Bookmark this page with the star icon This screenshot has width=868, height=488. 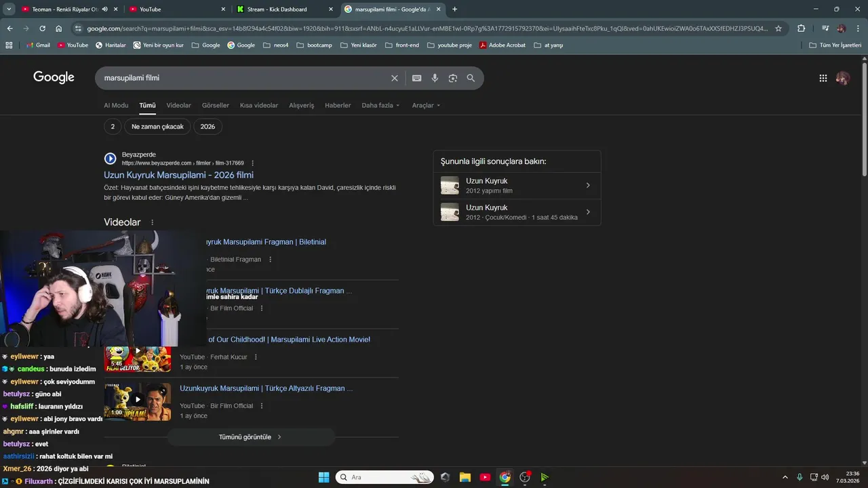(778, 28)
